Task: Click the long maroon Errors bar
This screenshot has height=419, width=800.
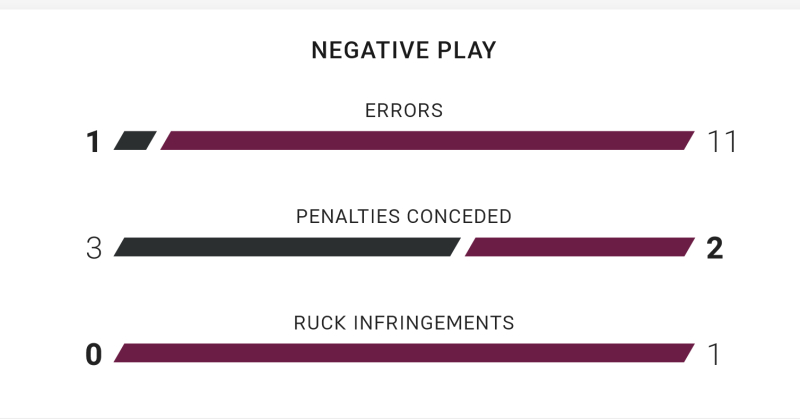Action: (427, 140)
